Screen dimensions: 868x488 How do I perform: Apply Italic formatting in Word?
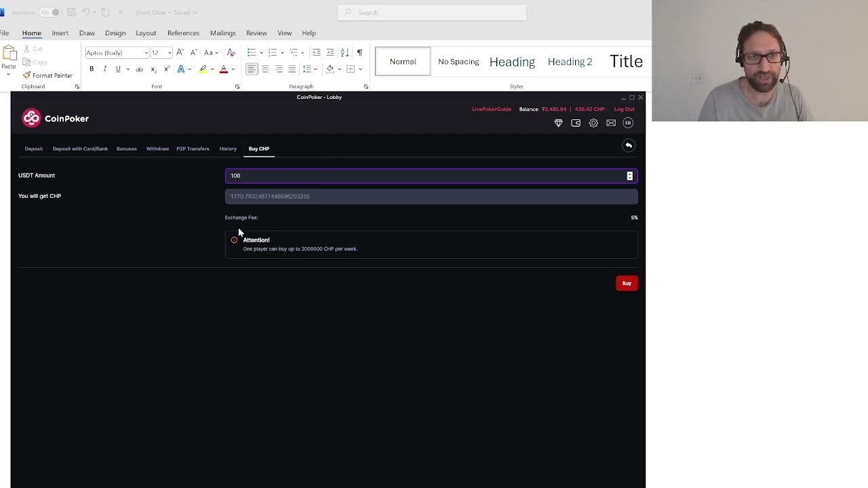[104, 69]
